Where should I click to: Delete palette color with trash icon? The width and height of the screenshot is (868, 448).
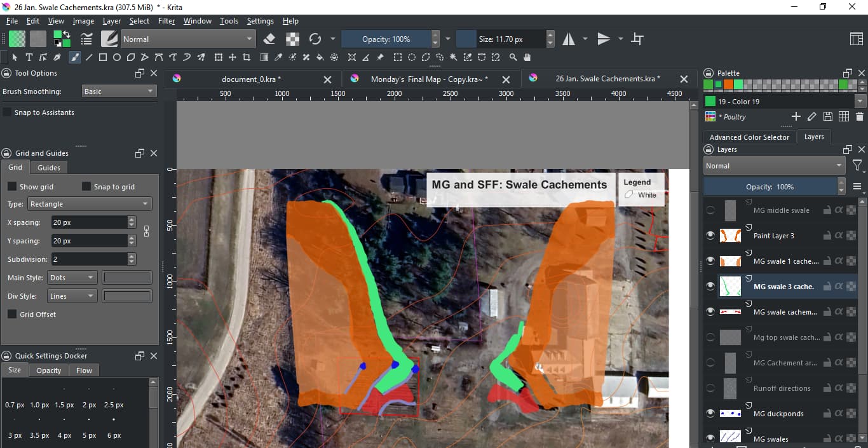click(859, 116)
